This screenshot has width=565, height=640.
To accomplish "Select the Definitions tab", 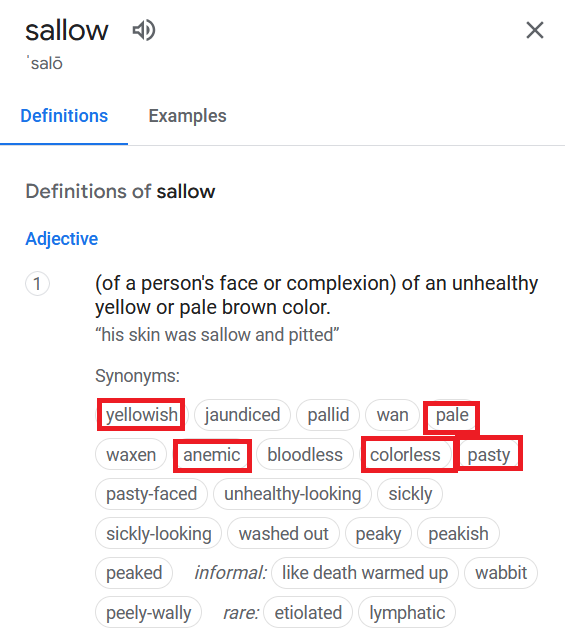I will [64, 116].
